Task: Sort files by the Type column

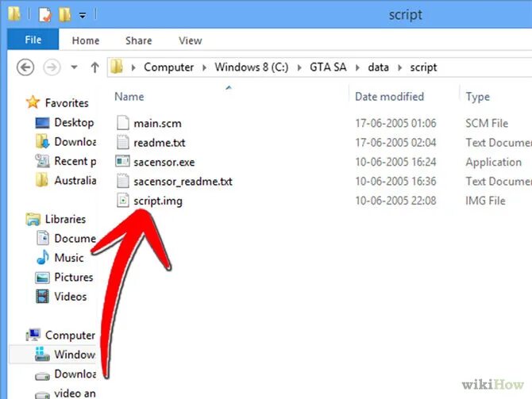Action: click(477, 97)
